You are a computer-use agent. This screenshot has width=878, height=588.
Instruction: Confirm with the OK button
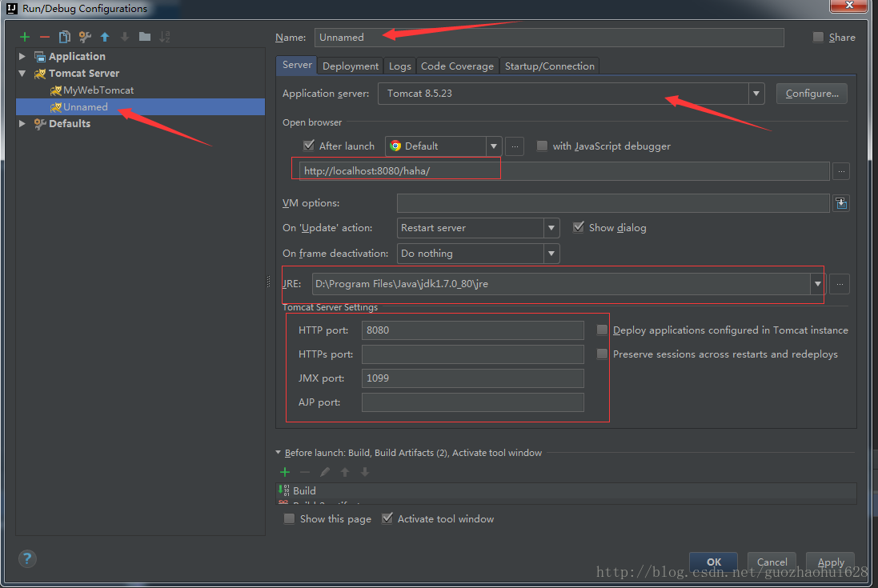pos(713,562)
